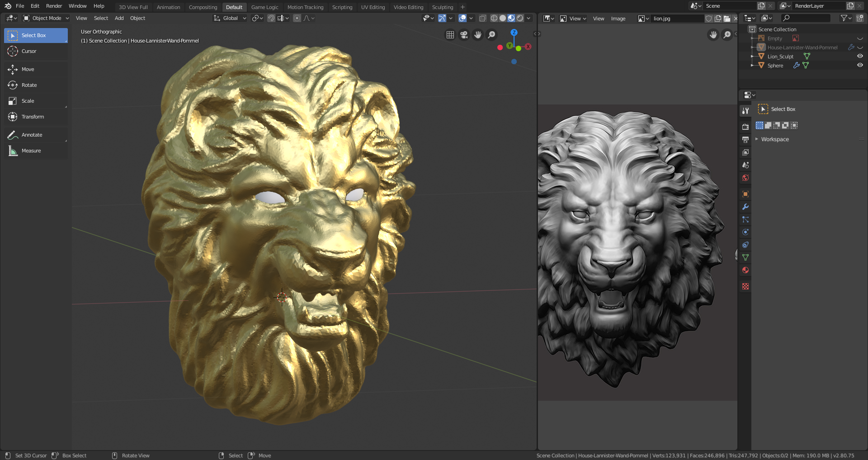The height and width of the screenshot is (460, 868).
Task: Toggle visibility eye for Sphere
Action: tap(860, 65)
